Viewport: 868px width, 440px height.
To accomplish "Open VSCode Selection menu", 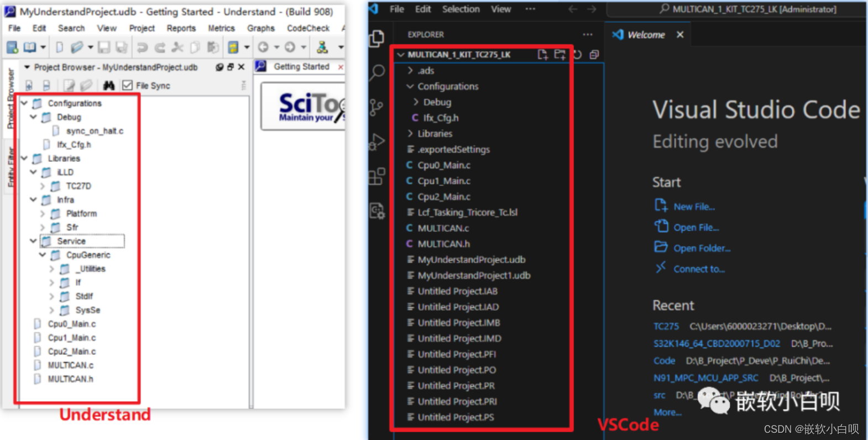I will 461,9.
